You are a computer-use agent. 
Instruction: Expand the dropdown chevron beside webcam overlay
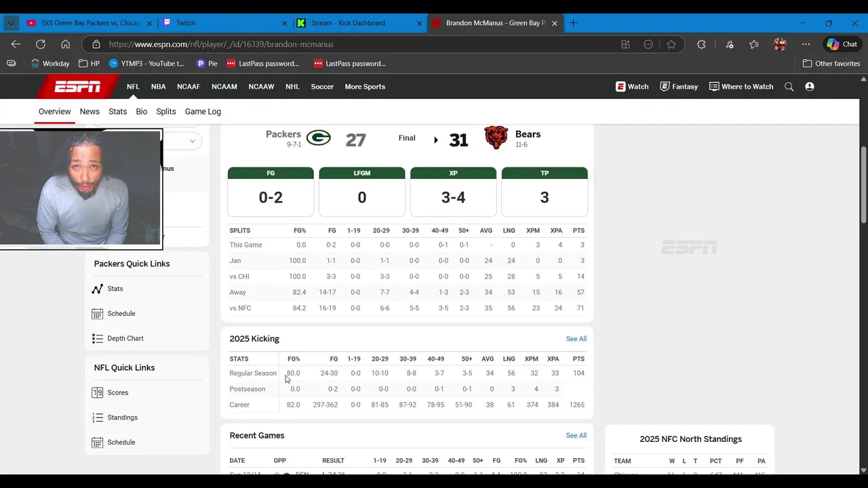click(x=192, y=141)
